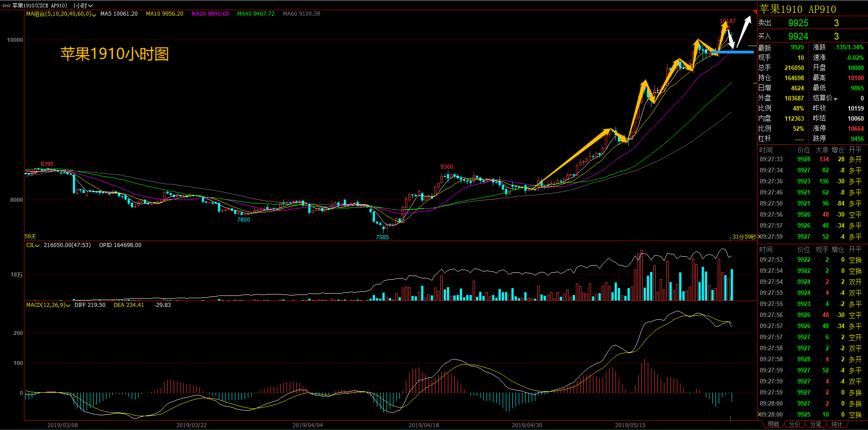Image resolution: width=868 pixels, height=430 pixels.
Task: Click the 外盘 value 103687
Action: click(x=794, y=98)
